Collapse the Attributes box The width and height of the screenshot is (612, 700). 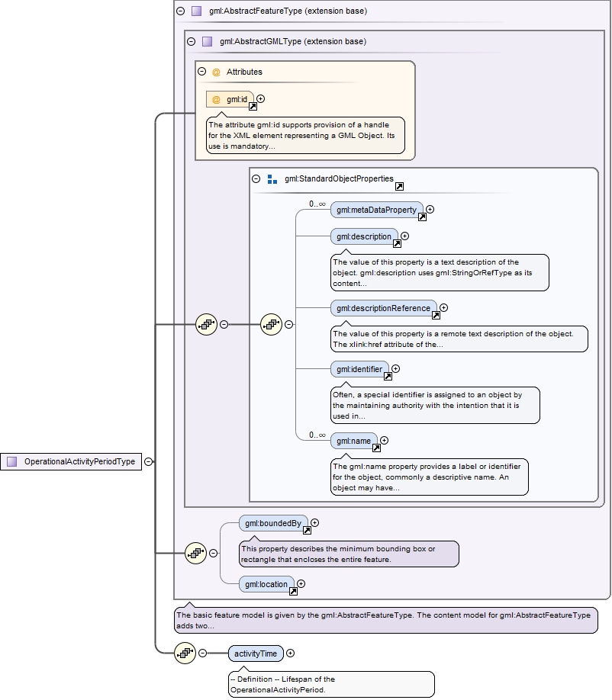tap(202, 72)
